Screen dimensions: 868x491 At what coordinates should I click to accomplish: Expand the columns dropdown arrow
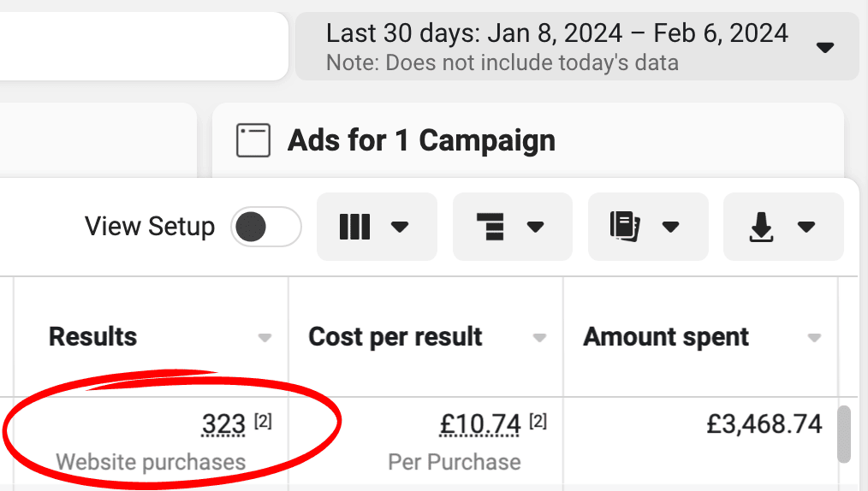(x=400, y=227)
